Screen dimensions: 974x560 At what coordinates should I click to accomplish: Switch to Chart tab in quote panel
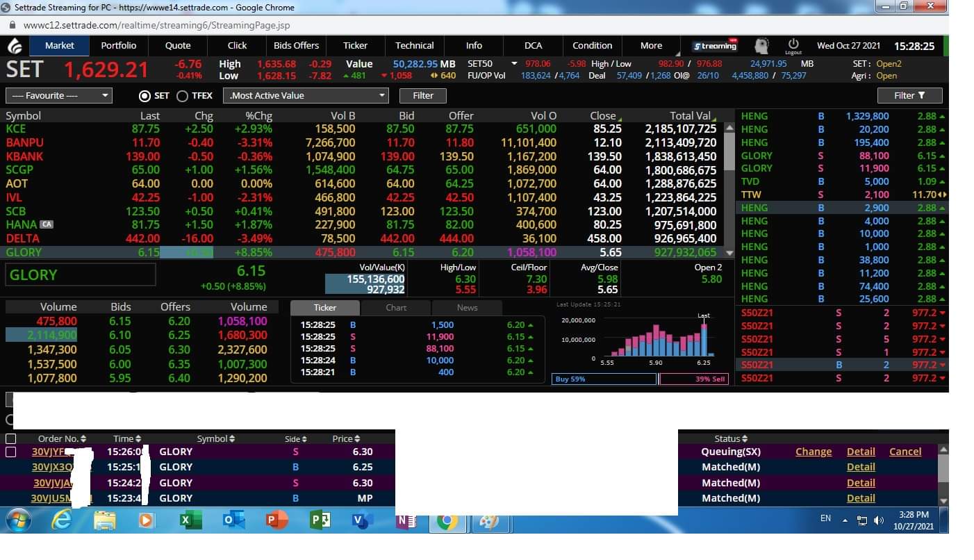coord(396,308)
